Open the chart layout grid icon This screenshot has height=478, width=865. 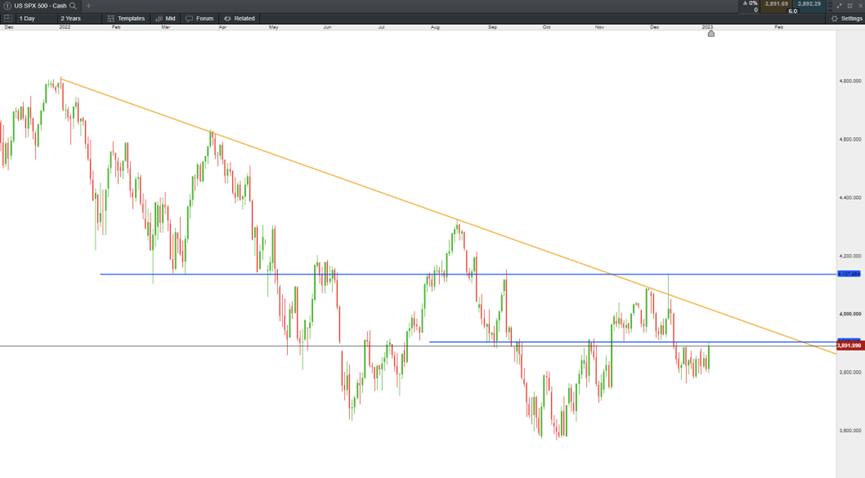8,18
